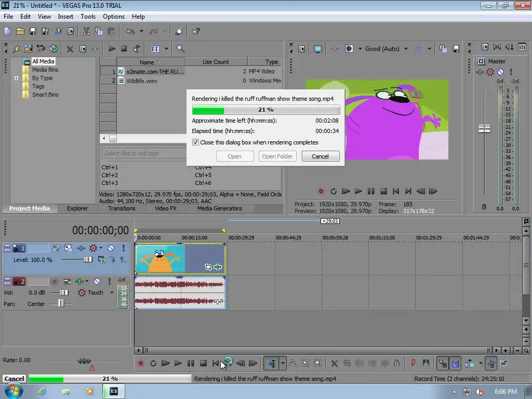
Task: Open video track 1 Track FX dropdown arrow
Action: 101,248
